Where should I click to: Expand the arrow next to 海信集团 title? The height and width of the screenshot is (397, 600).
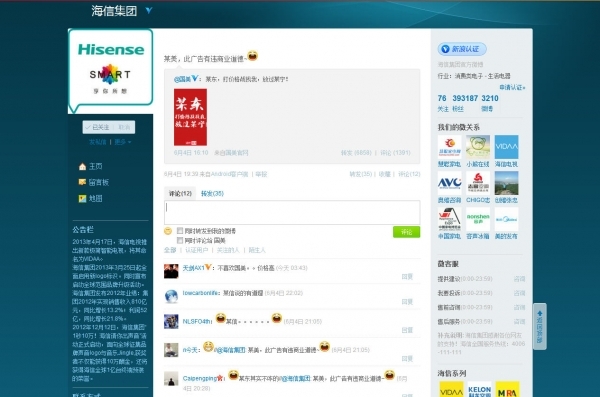pyautogui.click(x=149, y=10)
